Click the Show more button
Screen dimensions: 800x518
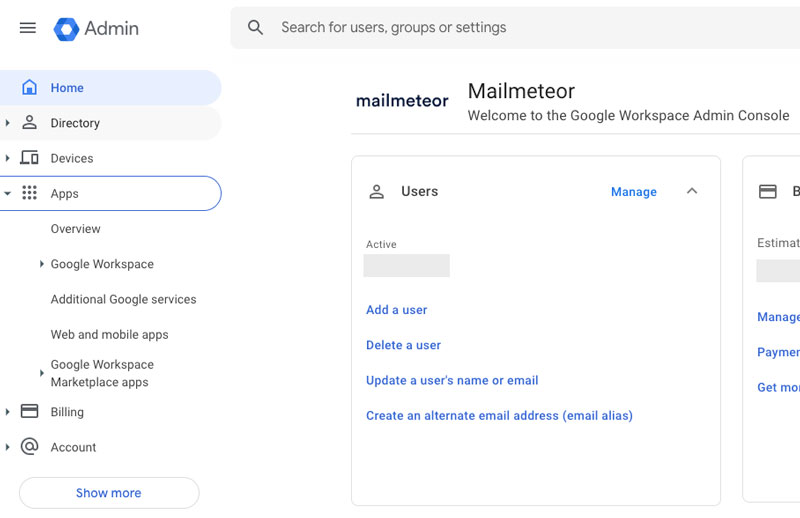coord(109,493)
